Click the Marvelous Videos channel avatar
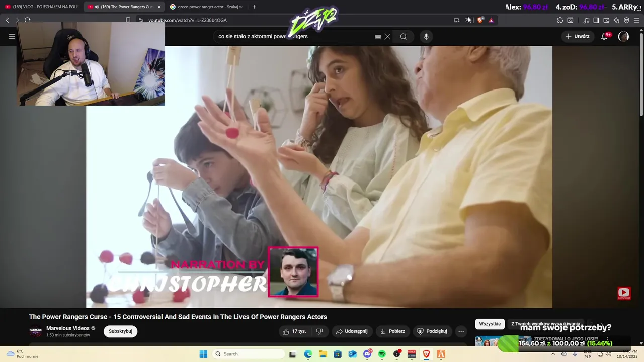The width and height of the screenshot is (644, 362). (35, 332)
